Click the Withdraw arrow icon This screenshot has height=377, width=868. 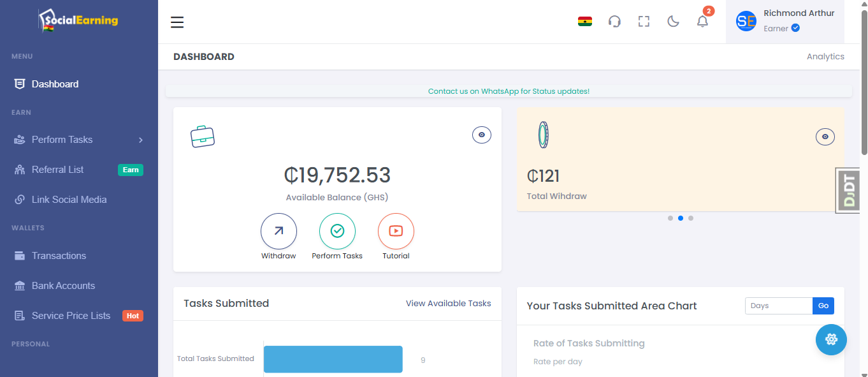click(278, 231)
